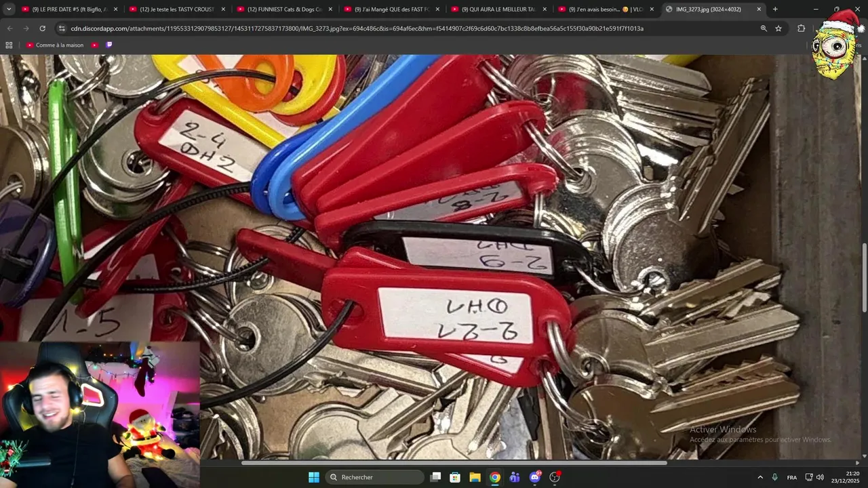Click the scroll down arrow on vertical scrollbar
Screen dimensions: 868x488
point(864,455)
